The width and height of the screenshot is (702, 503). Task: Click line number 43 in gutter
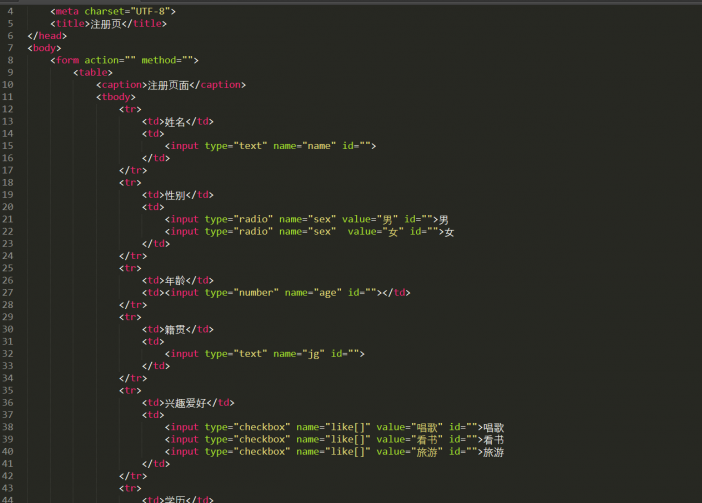(x=8, y=488)
